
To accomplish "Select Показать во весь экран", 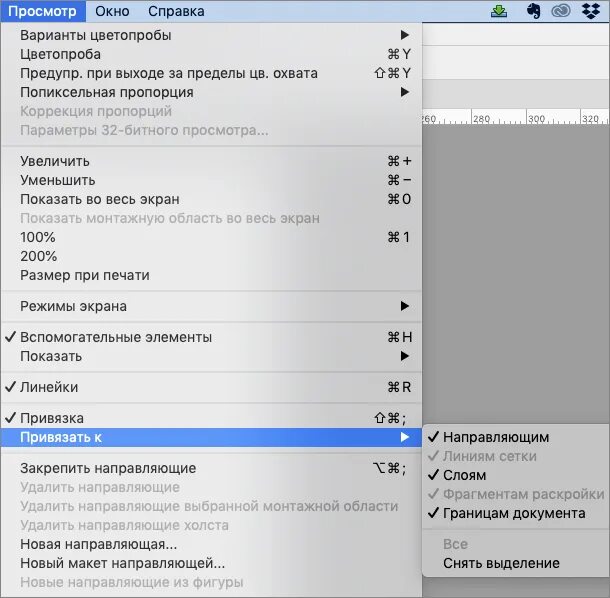I will tap(212, 199).
